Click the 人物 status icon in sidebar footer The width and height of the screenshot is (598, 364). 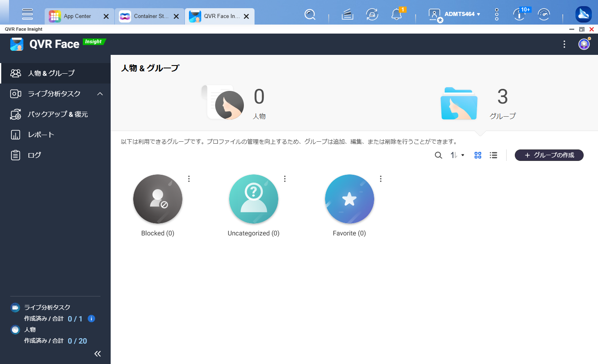(15, 330)
